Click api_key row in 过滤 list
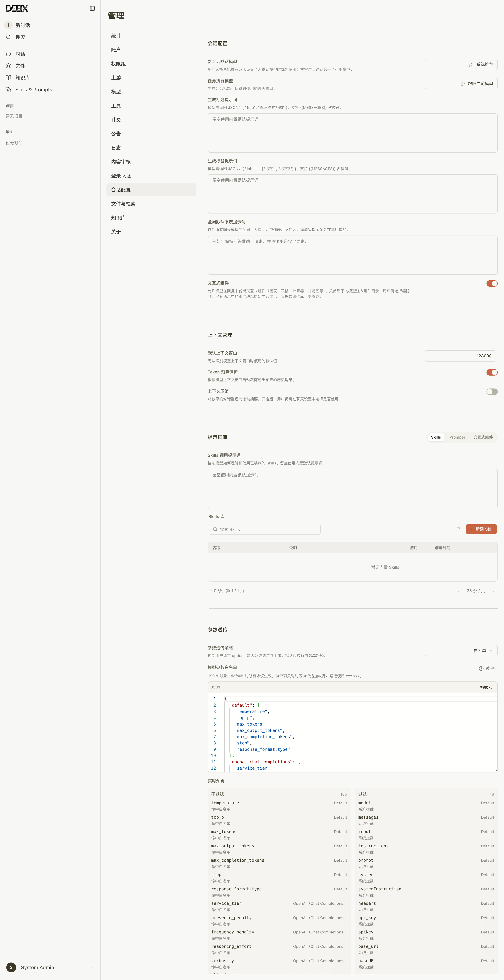The width and height of the screenshot is (504, 980). click(426, 921)
